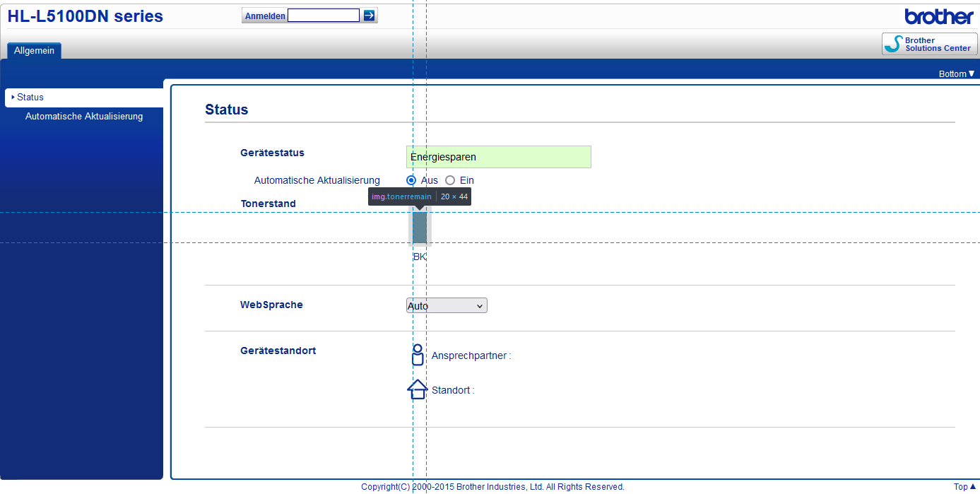Click the Gerätestandort label
Image resolution: width=980 pixels, height=494 pixels.
[278, 351]
